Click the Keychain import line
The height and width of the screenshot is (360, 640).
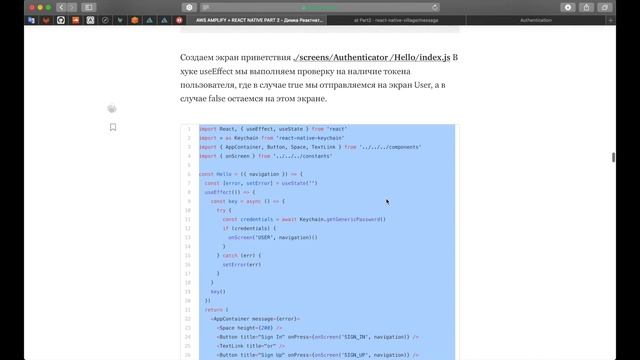point(272,138)
